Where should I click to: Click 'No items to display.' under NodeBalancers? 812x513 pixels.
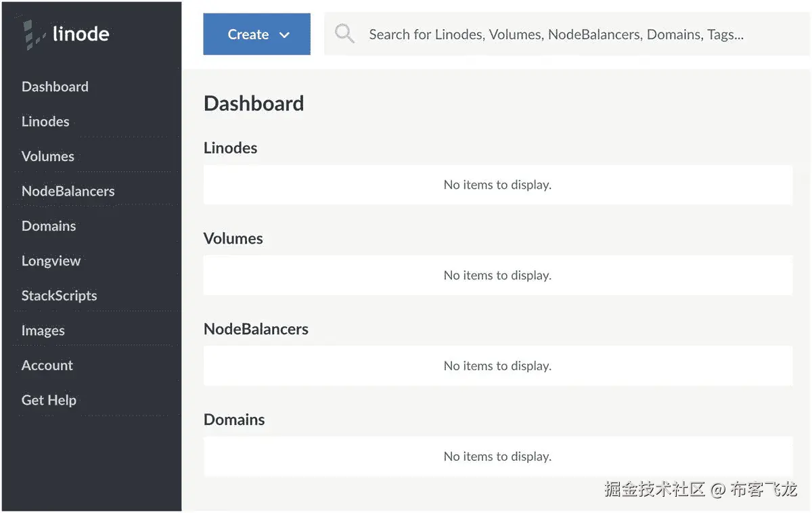click(497, 366)
